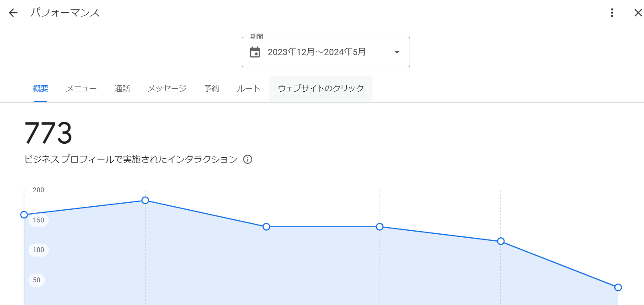Open the 通話 tab
The image size is (644, 305).
(x=122, y=88)
